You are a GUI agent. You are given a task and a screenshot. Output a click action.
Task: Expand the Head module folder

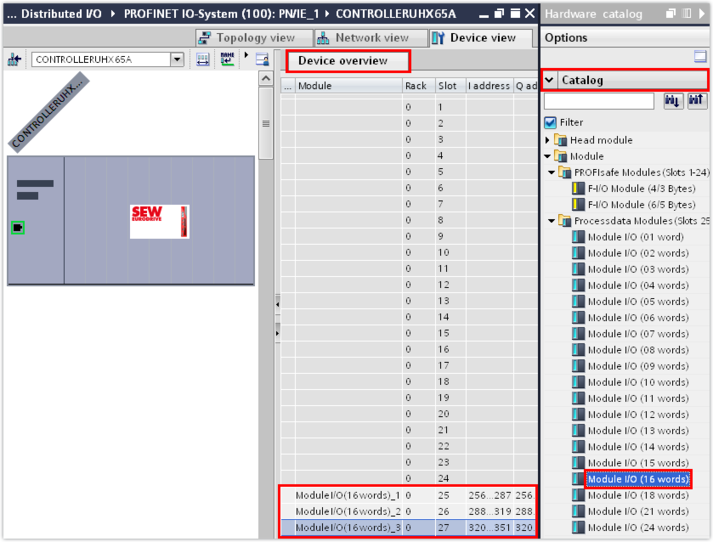pyautogui.click(x=548, y=140)
